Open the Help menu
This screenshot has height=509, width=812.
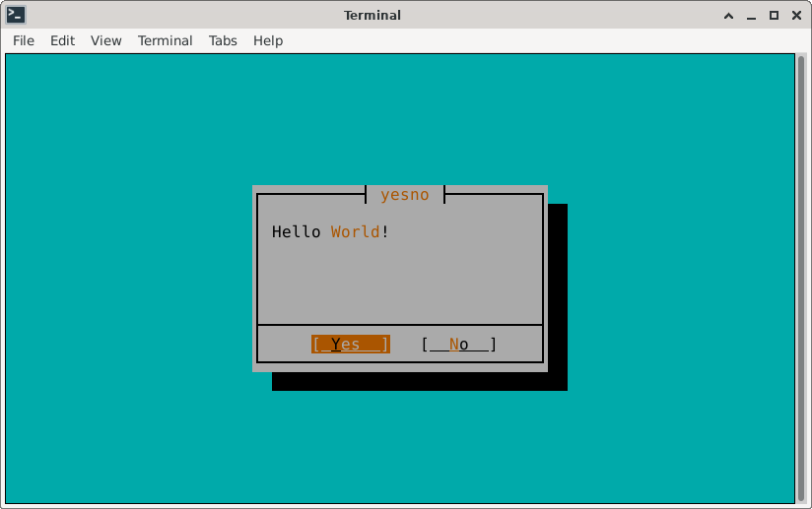click(268, 40)
